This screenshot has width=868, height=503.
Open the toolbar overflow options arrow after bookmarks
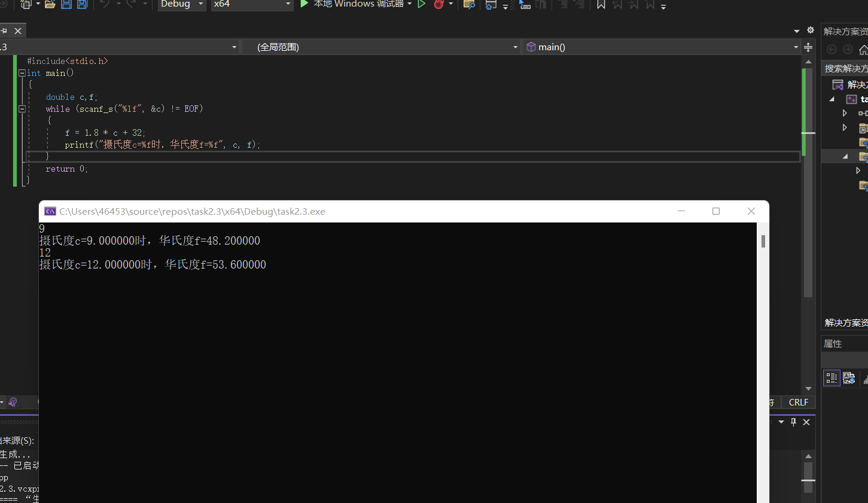tap(663, 7)
